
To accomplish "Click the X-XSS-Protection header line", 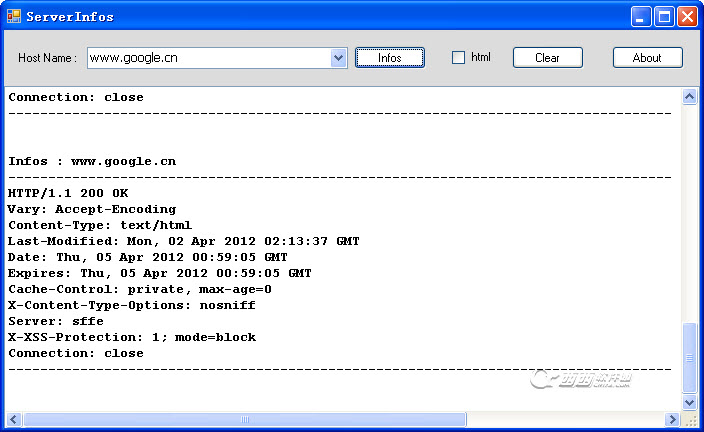I will point(132,337).
